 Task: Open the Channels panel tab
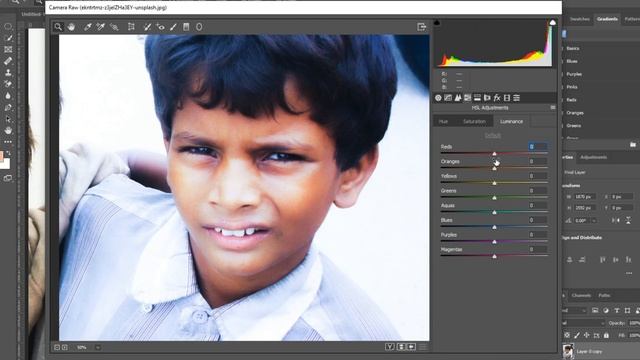tap(581, 296)
